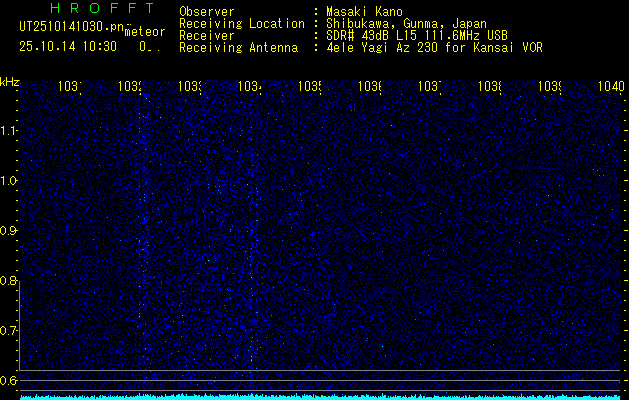The image size is (629, 400).
Task: Click the 0.6 kHz frequency label
Action: click(x=8, y=380)
